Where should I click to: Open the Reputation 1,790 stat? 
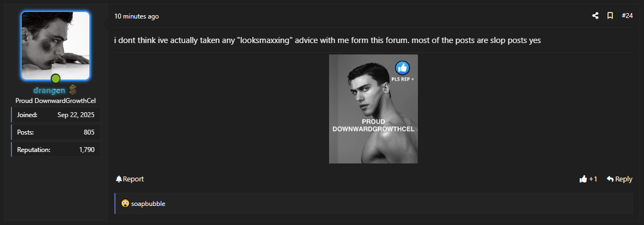click(56, 149)
